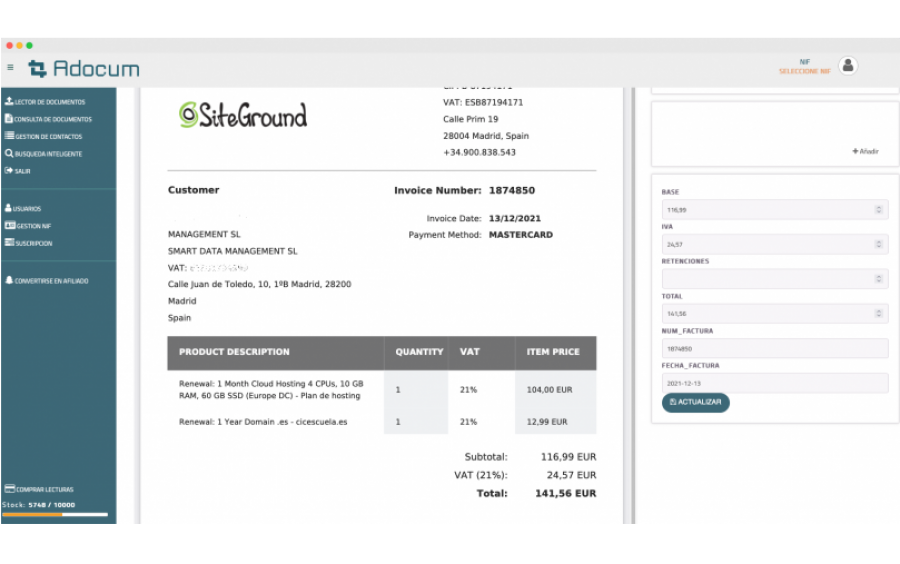Click the FECHA_FACTURA input field
The width and height of the screenshot is (900, 564).
[775, 383]
